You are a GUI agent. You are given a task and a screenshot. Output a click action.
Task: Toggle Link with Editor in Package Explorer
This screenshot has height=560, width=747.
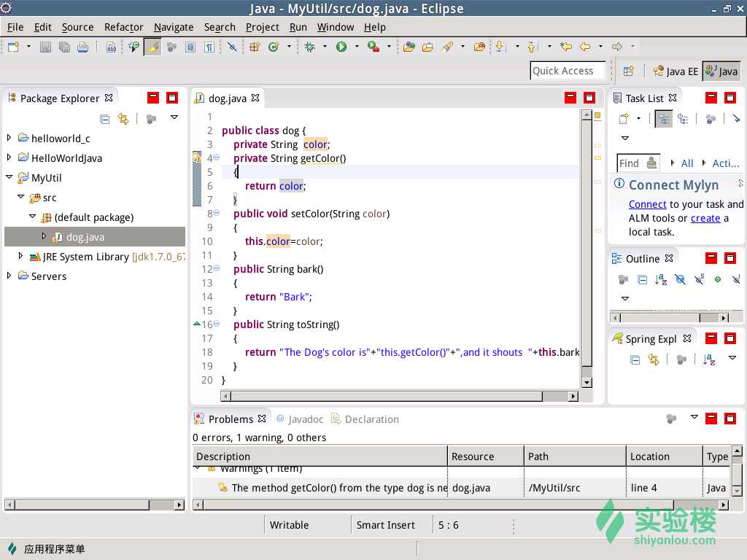pos(123,119)
